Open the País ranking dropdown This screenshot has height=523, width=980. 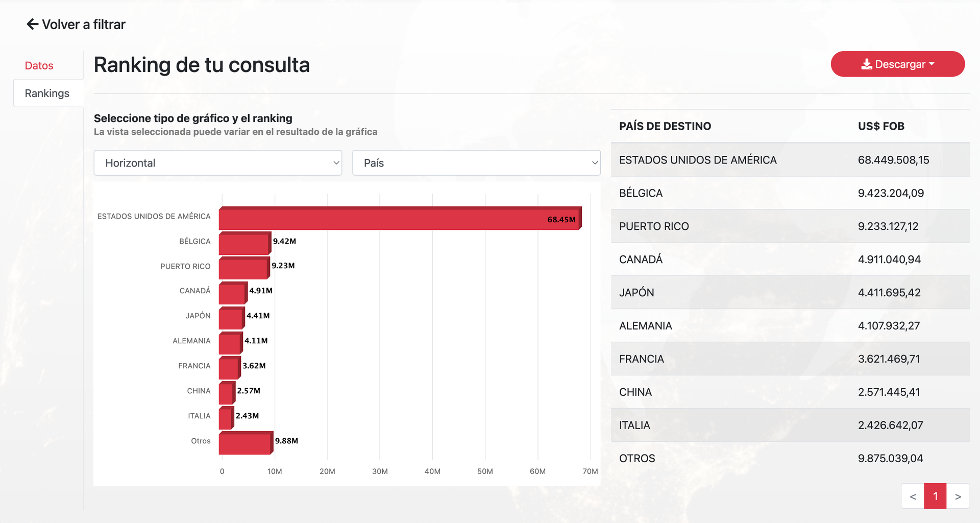click(x=476, y=163)
